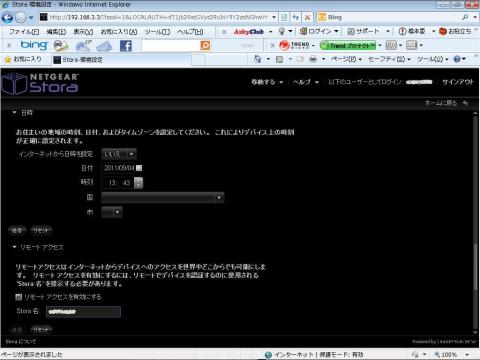Viewport: 480px width, 360px height.
Task: Click the 送信 button in 日時 section
Action: point(17,230)
